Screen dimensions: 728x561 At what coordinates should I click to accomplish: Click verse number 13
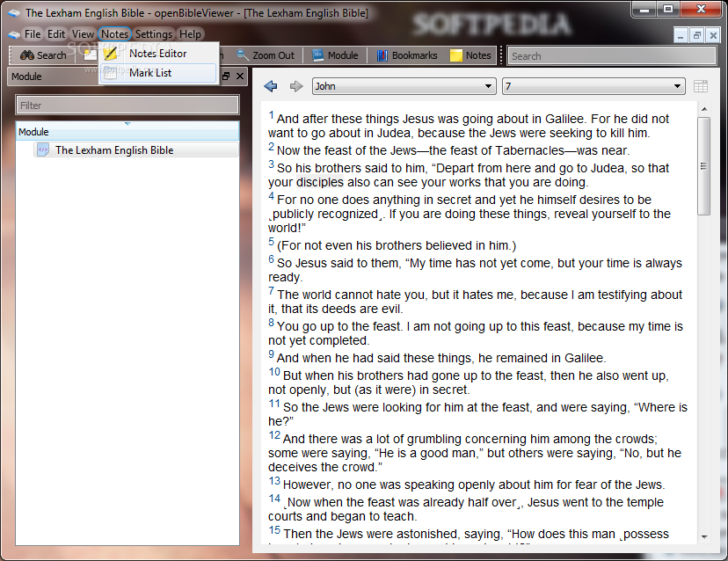click(x=274, y=481)
